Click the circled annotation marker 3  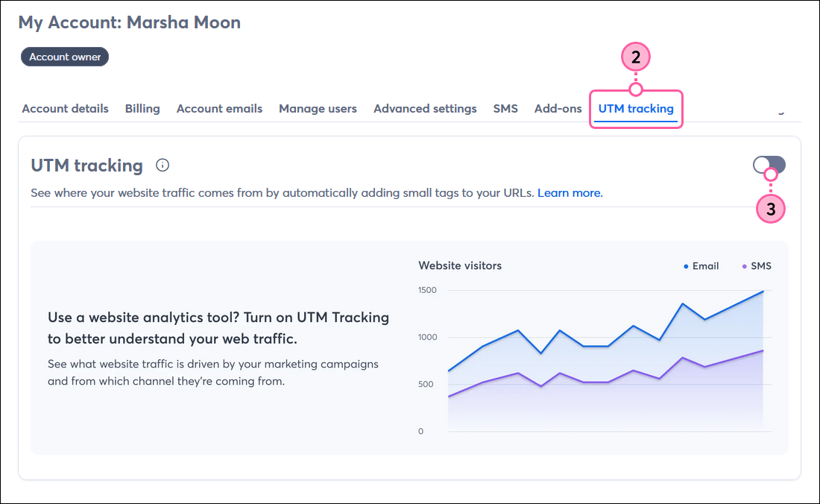[x=771, y=210]
